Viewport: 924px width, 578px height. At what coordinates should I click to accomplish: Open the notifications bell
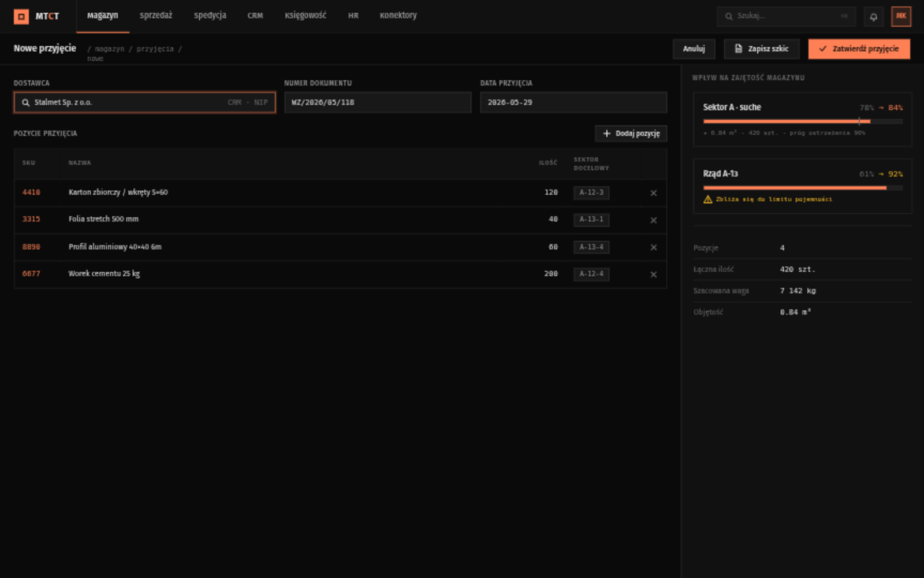[x=874, y=17]
